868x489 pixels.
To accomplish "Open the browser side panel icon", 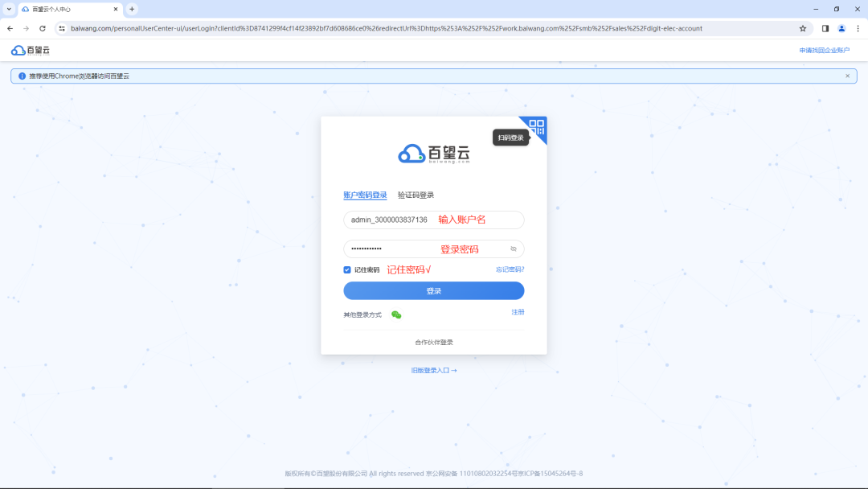I will tap(825, 28).
